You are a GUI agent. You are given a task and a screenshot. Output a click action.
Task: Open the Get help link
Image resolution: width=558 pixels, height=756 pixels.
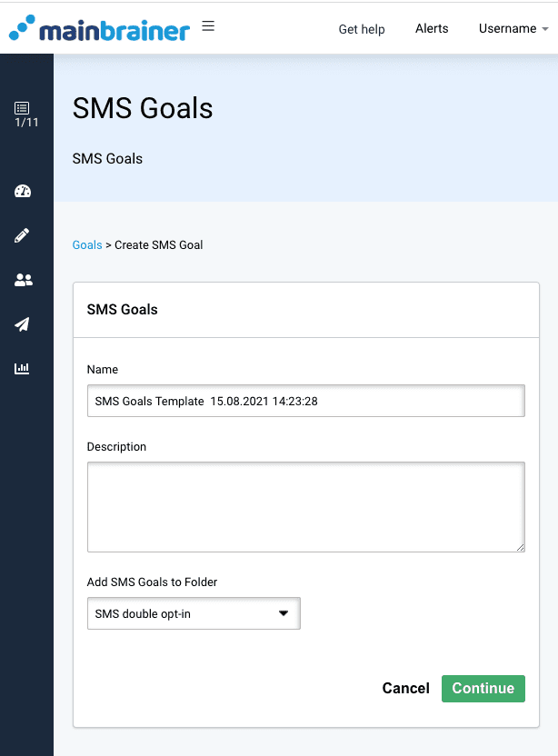pos(362,29)
